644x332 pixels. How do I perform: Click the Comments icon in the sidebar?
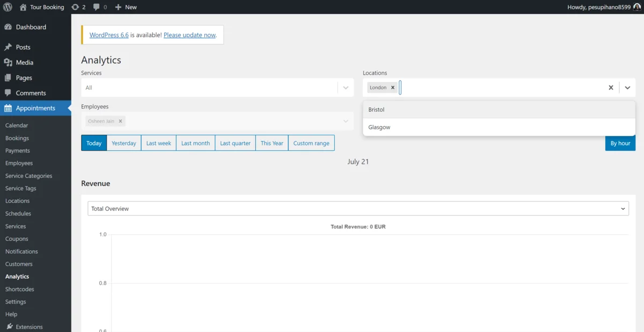[x=8, y=93]
